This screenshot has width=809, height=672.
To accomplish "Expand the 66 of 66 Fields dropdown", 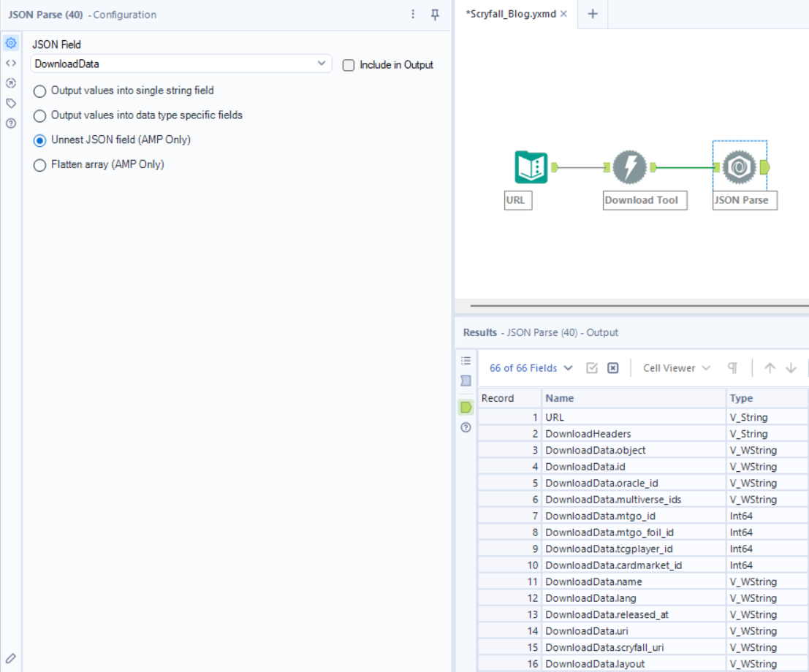I will [x=531, y=368].
